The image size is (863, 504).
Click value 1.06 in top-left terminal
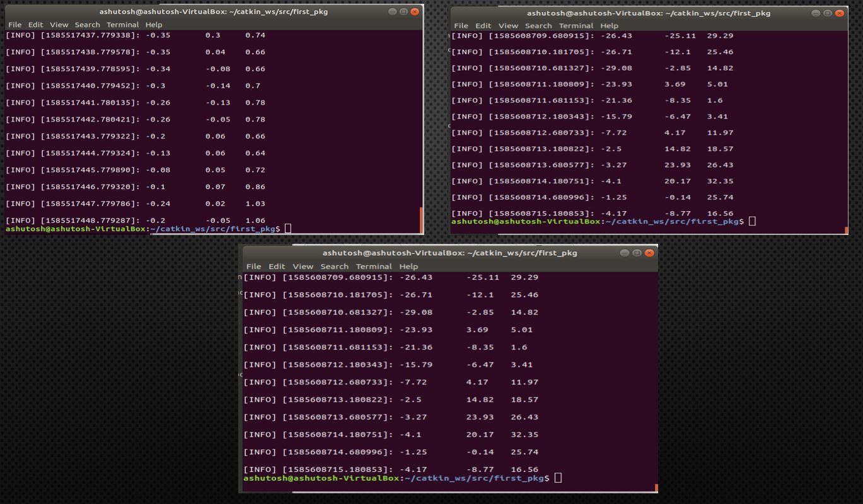(255, 220)
